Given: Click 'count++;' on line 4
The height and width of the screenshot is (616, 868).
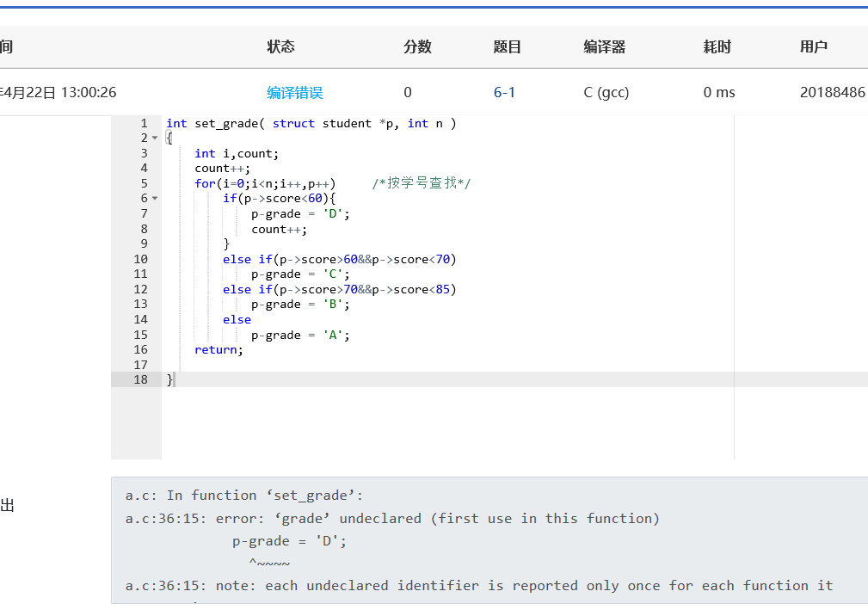Looking at the screenshot, I should tap(222, 169).
